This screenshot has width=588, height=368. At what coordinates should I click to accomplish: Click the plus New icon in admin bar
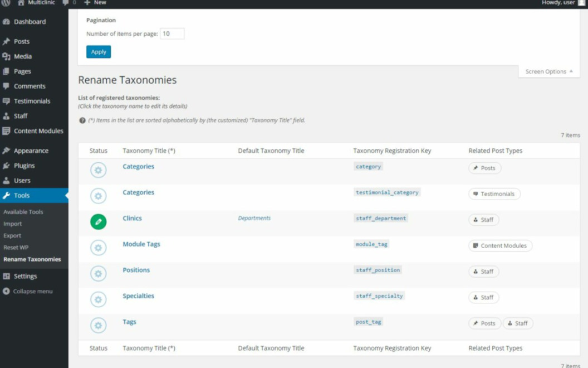pos(87,3)
